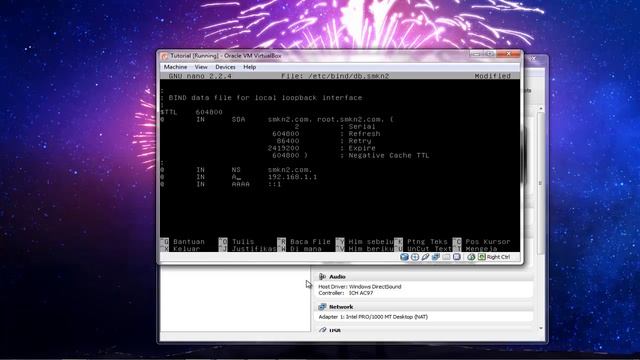Click the mouse integration status icon

click(x=471, y=257)
